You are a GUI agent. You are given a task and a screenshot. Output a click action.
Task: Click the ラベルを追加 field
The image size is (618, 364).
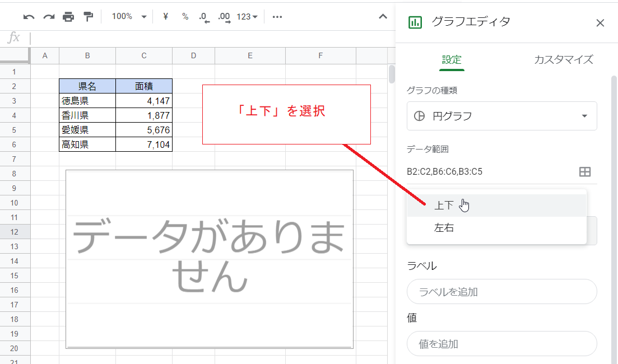[501, 292]
